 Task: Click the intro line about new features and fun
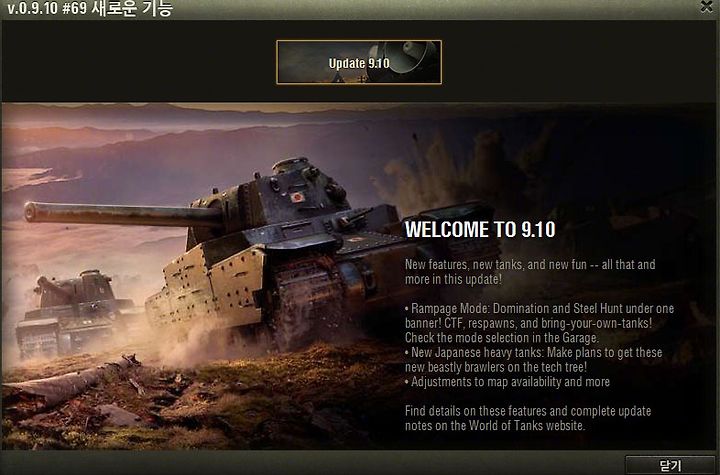530,271
